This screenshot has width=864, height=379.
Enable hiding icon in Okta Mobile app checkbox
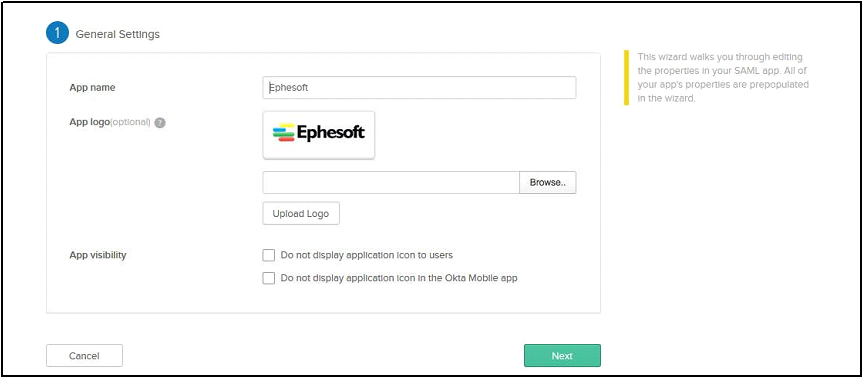coord(268,278)
